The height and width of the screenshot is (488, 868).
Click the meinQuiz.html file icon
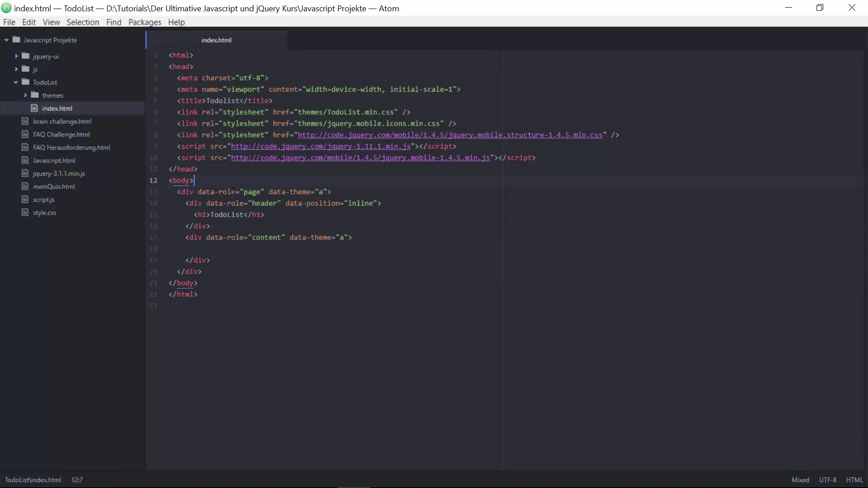coord(25,187)
